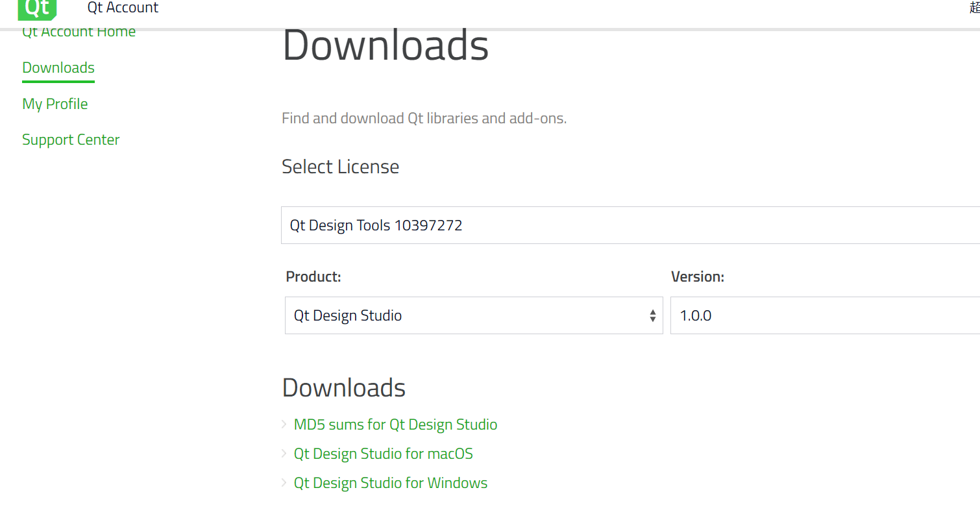Screen dimensions: 980x525
Task: Open the Product dropdown showing Qt Design Studio
Action: tap(474, 315)
